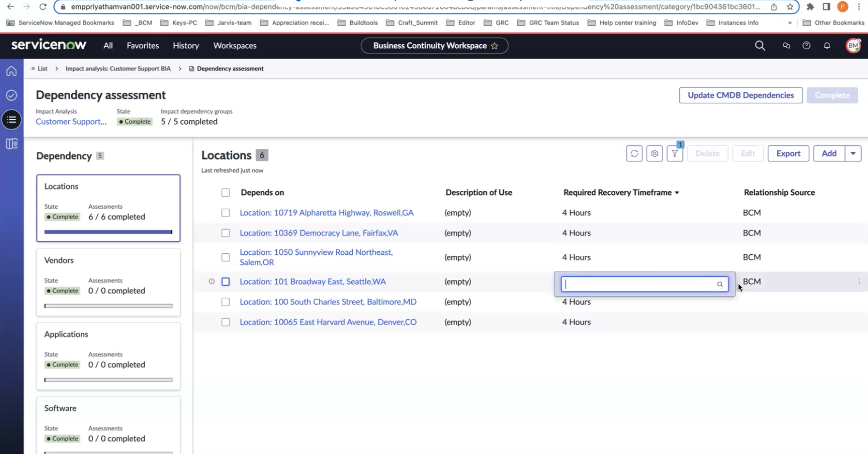The height and width of the screenshot is (454, 868).
Task: Click Update CMDB Dependencies button
Action: [x=741, y=95]
